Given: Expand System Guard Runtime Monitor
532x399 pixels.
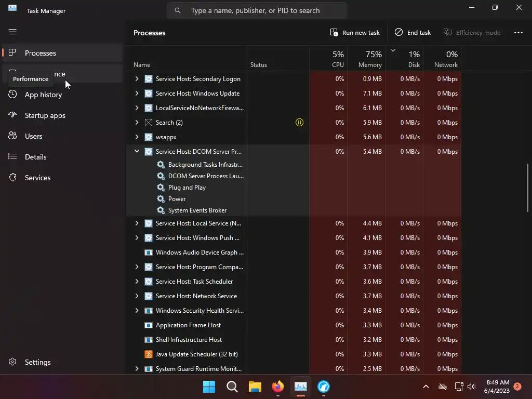Looking at the screenshot, I should [x=137, y=369].
